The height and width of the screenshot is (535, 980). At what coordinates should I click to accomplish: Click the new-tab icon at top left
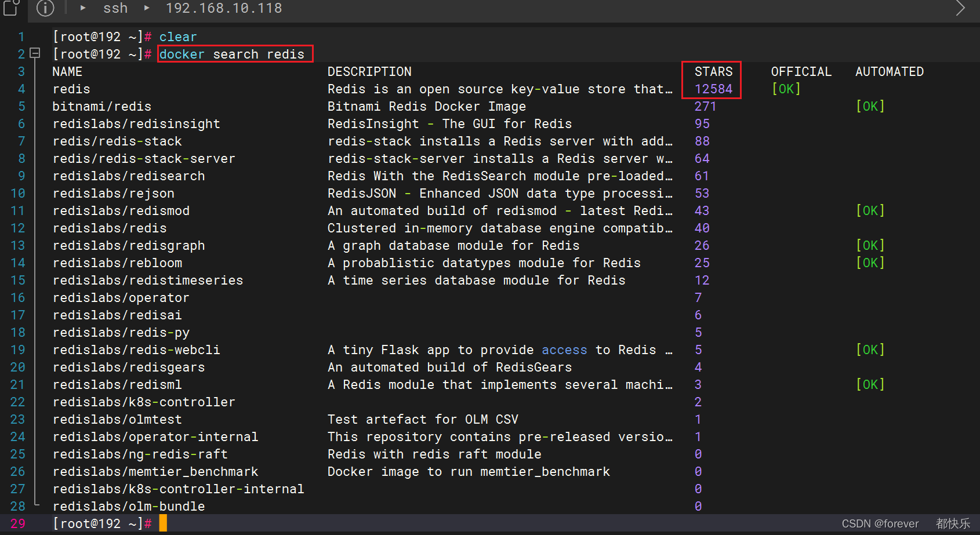[x=12, y=7]
